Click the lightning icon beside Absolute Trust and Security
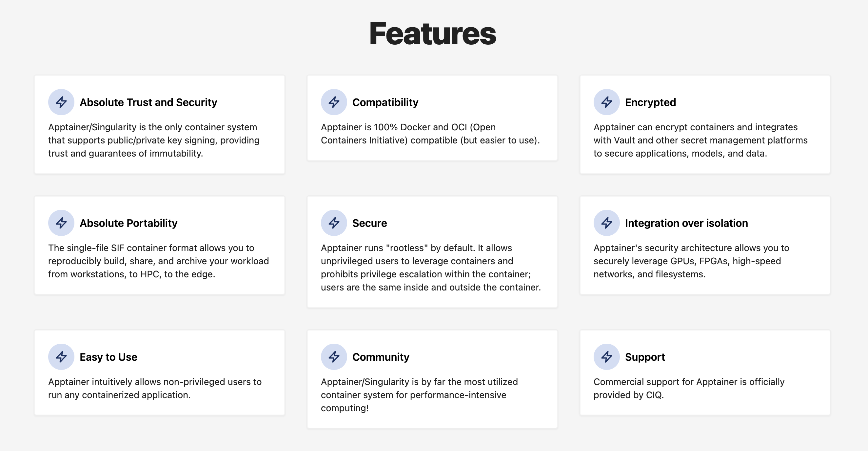The image size is (868, 451). coord(61,102)
